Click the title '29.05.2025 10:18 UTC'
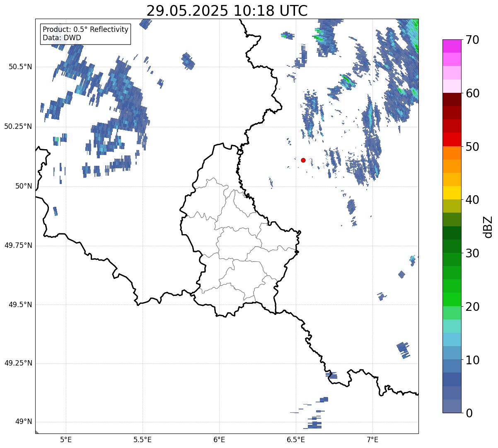Image resolution: width=498 pixels, height=448 pixels. [227, 11]
